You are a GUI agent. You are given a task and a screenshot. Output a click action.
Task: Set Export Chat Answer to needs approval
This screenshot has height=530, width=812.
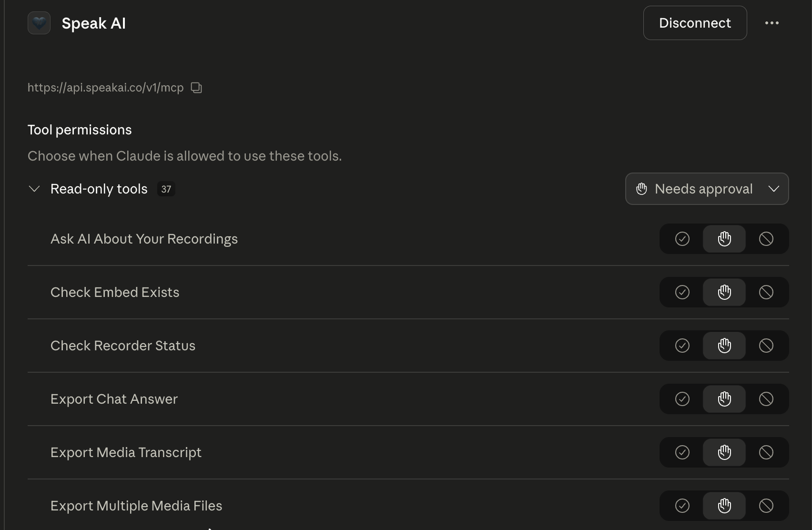(x=724, y=399)
